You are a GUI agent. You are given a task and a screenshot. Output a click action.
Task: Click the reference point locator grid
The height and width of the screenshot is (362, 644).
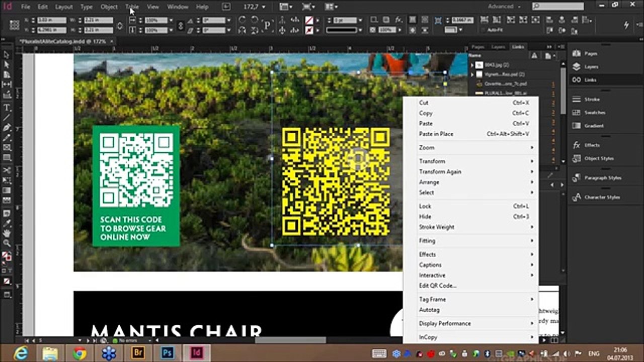click(15, 25)
